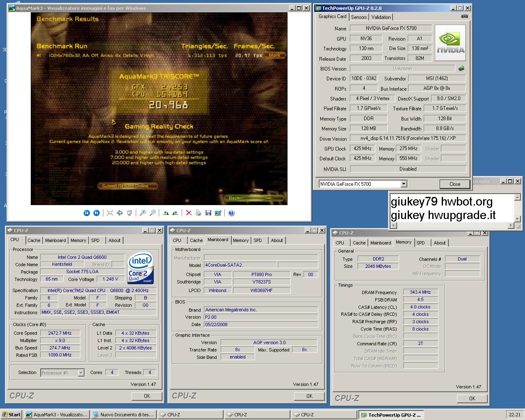Go to next image in picture viewer

point(96,213)
